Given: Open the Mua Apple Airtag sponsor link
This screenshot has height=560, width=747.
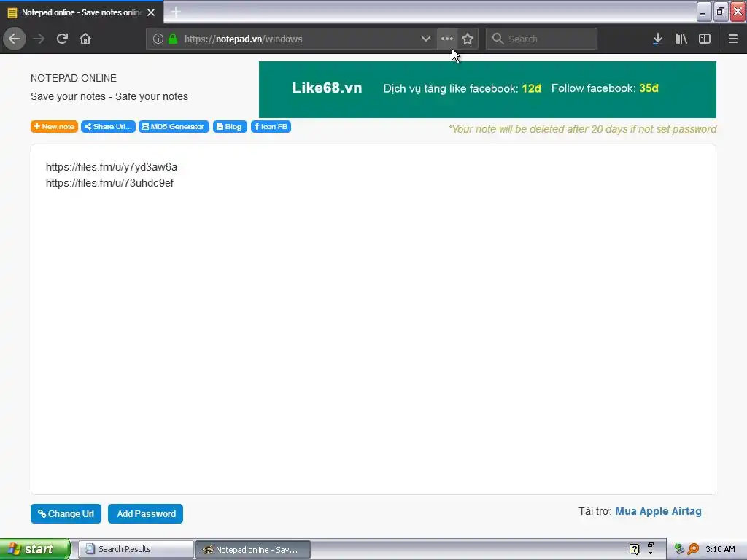Looking at the screenshot, I should [x=659, y=511].
